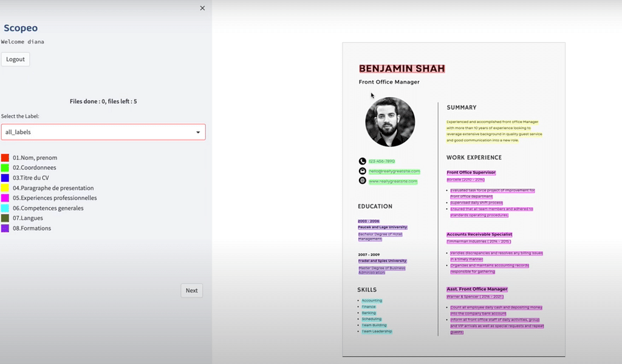The width and height of the screenshot is (622, 364).
Task: Go to the next file with Next
Action: click(191, 291)
